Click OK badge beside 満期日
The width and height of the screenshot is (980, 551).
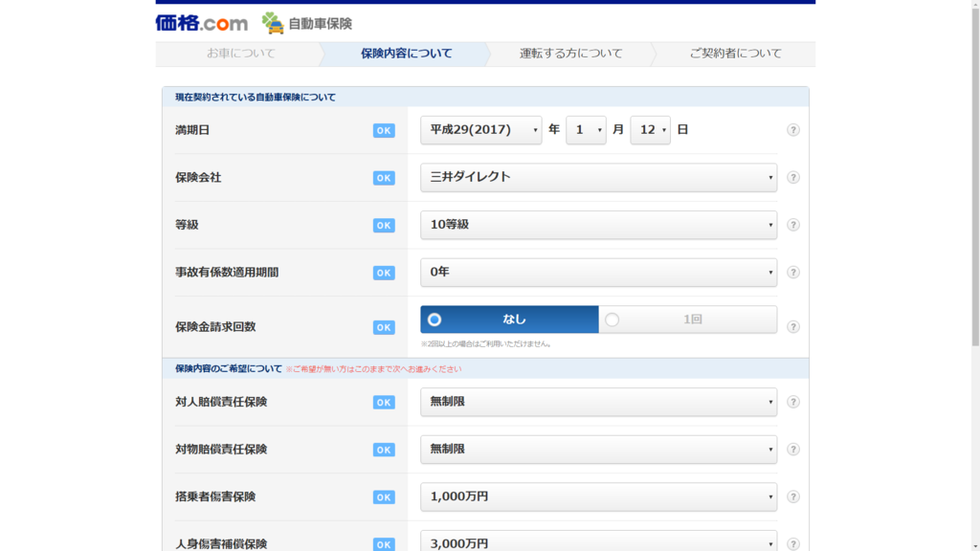(384, 130)
